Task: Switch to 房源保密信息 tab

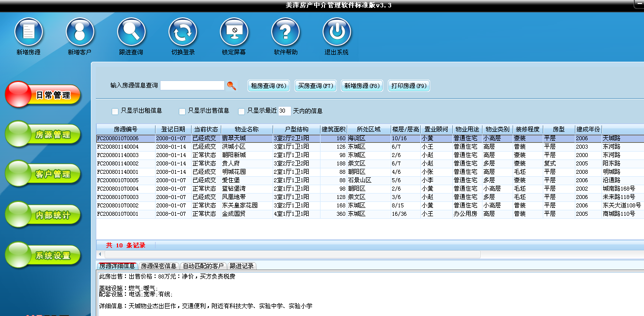Action: (x=159, y=266)
